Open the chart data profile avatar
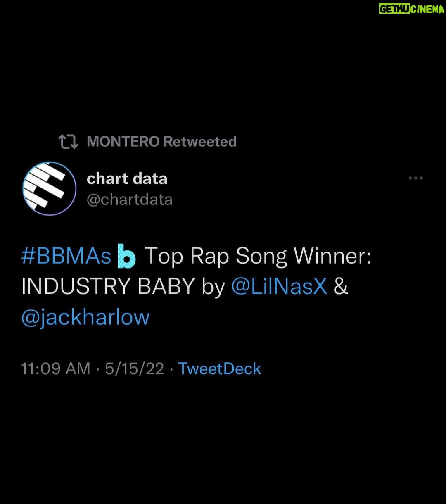446x504 pixels. [x=50, y=188]
